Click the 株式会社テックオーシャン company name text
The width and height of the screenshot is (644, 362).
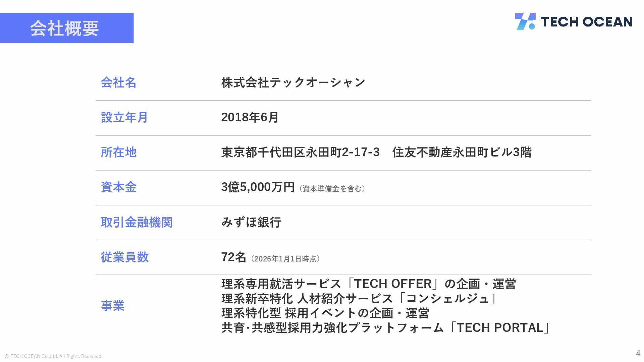coord(293,82)
